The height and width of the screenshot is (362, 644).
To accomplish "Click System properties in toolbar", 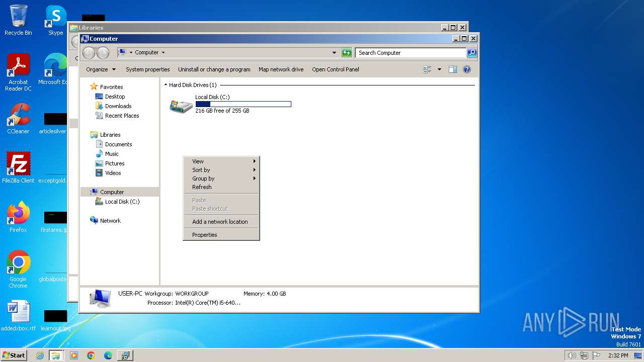I will [148, 69].
